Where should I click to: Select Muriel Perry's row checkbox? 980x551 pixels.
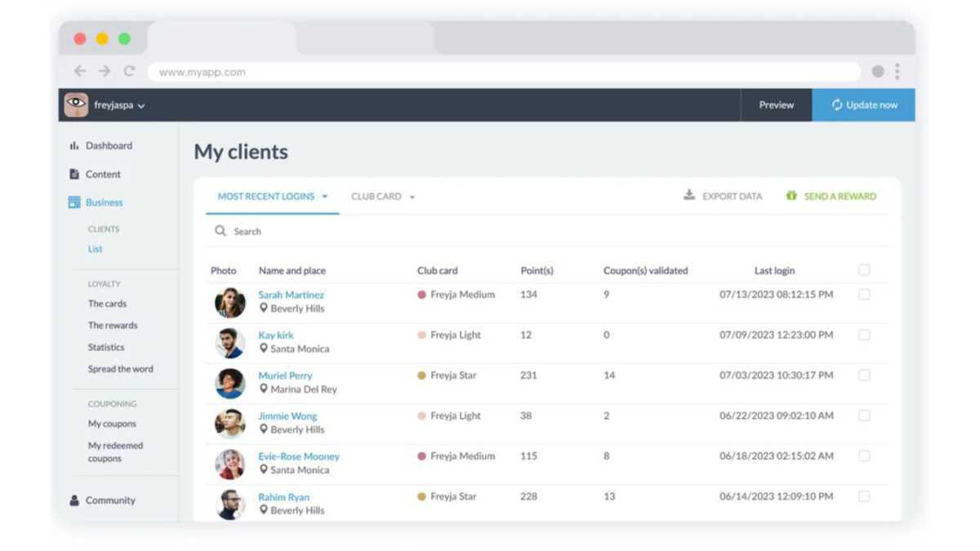pos(864,375)
